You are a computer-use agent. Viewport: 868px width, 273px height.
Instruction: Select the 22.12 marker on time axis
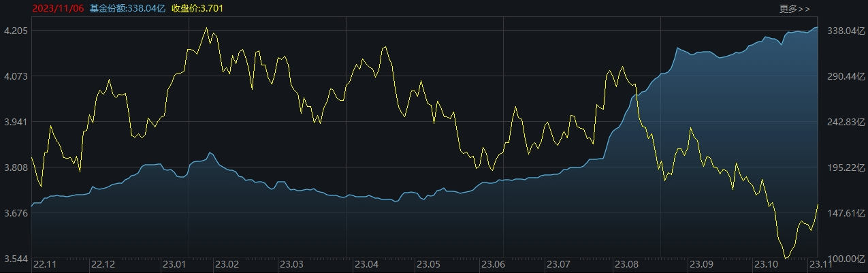pyautogui.click(x=103, y=264)
